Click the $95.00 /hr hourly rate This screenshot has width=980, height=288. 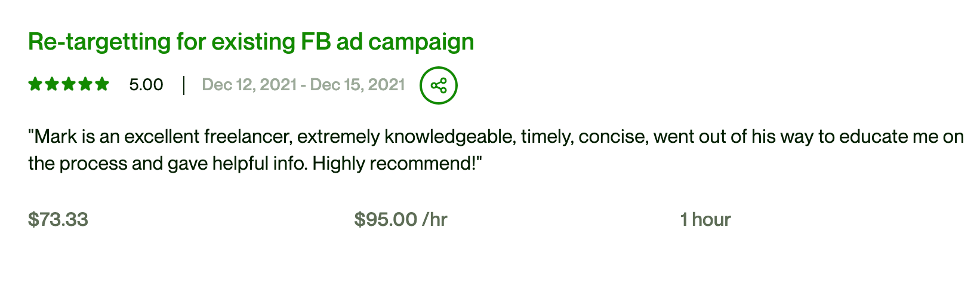point(400,219)
